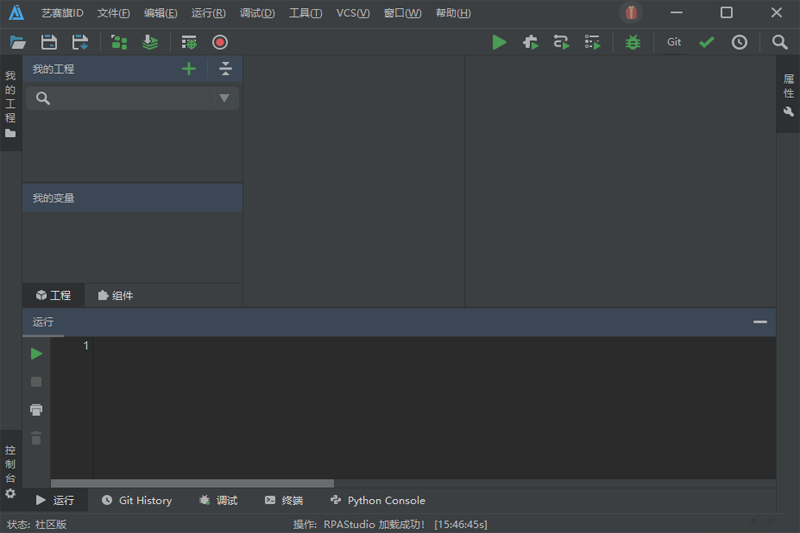
Task: Open project folder icon in toolbar
Action: [18, 42]
